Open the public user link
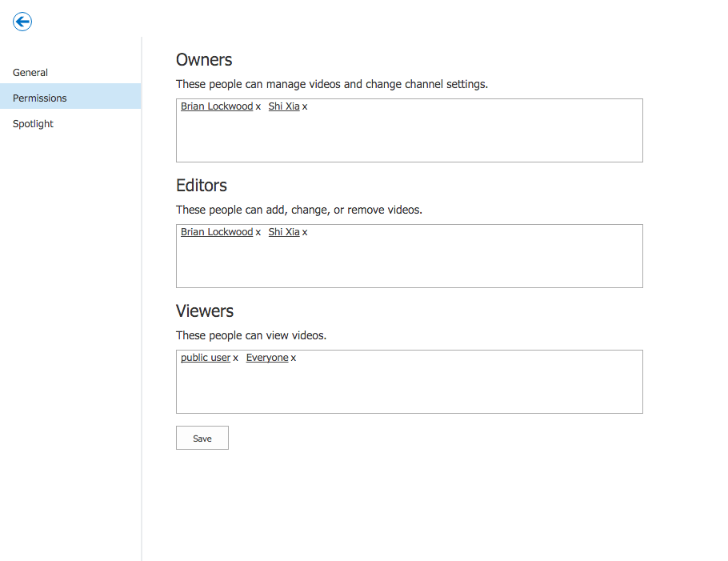 pos(206,358)
